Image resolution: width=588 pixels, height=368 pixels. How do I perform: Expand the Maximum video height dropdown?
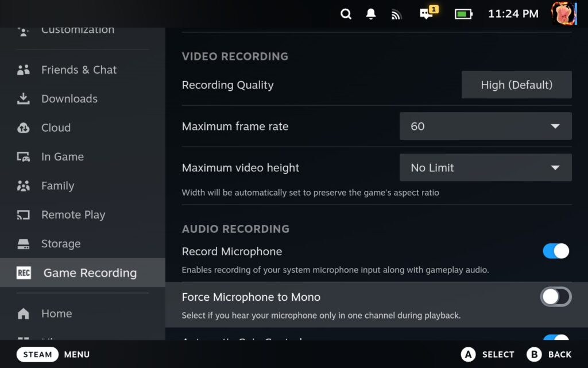tap(485, 167)
